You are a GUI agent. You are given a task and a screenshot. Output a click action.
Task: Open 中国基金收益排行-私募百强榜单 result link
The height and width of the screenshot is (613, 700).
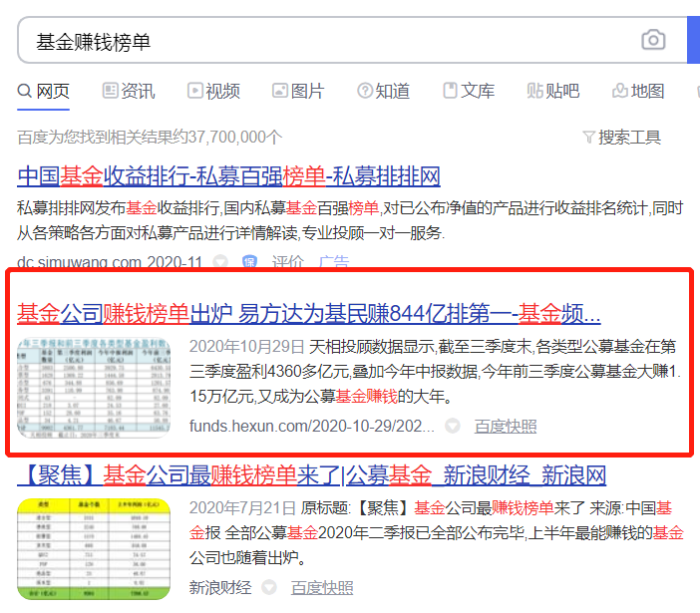(x=228, y=176)
